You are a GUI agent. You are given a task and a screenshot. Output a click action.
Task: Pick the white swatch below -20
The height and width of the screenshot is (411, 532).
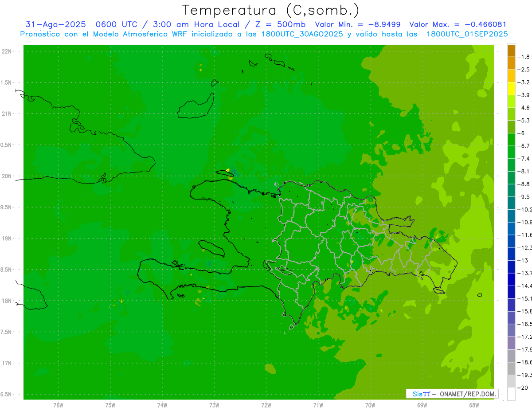511,394
